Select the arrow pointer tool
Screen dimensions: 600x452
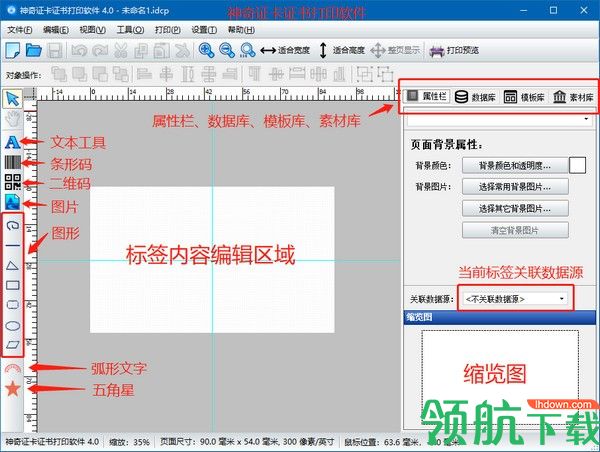13,99
